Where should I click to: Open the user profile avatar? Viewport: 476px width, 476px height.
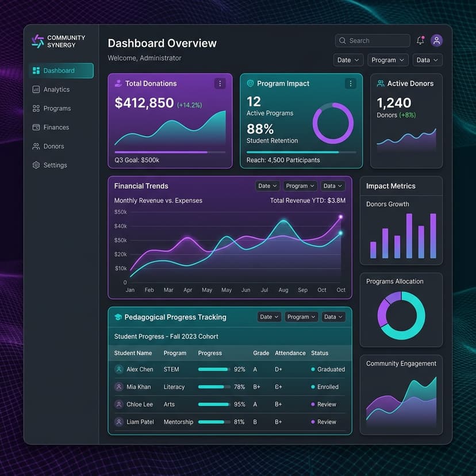pos(437,40)
